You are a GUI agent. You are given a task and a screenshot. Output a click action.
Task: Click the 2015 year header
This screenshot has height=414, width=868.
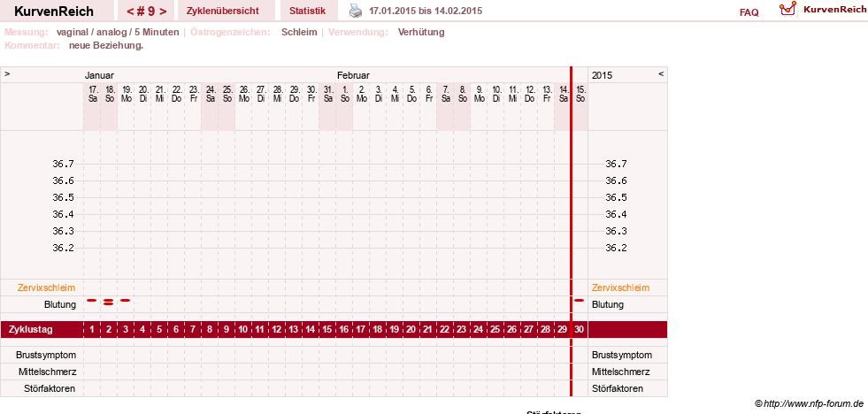click(603, 75)
